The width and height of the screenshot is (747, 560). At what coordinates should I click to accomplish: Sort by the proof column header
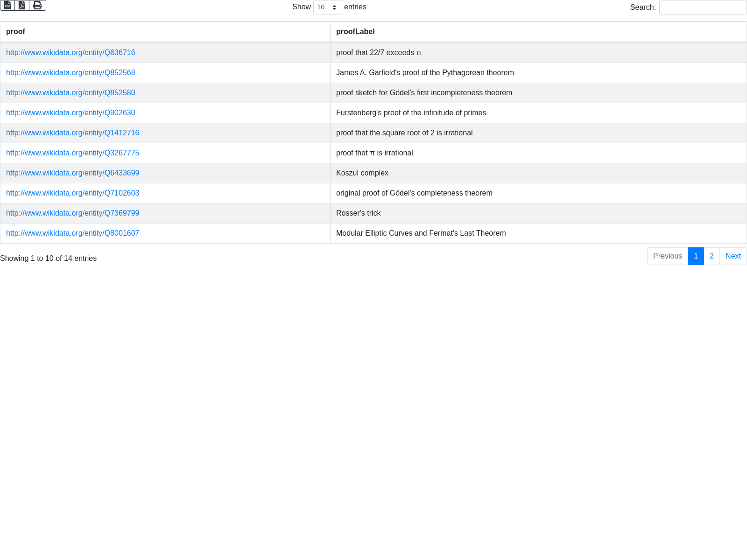pyautogui.click(x=15, y=32)
